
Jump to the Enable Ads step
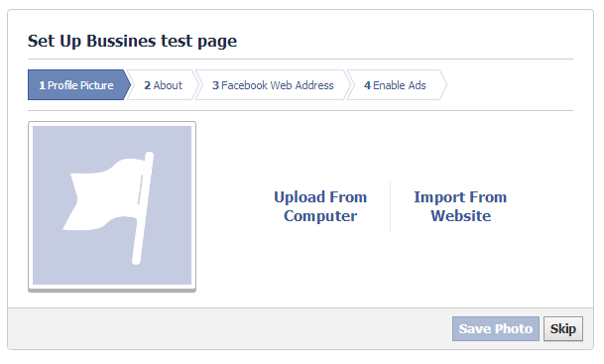coord(395,85)
